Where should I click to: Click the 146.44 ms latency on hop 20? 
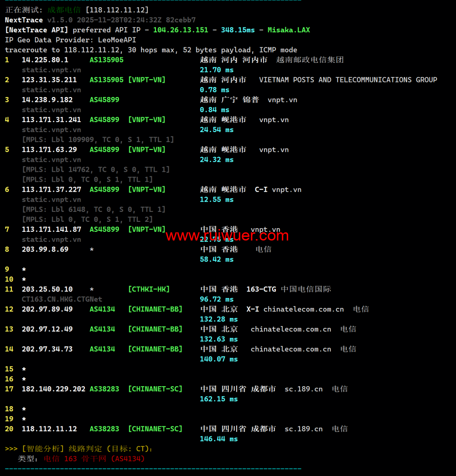tap(218, 439)
